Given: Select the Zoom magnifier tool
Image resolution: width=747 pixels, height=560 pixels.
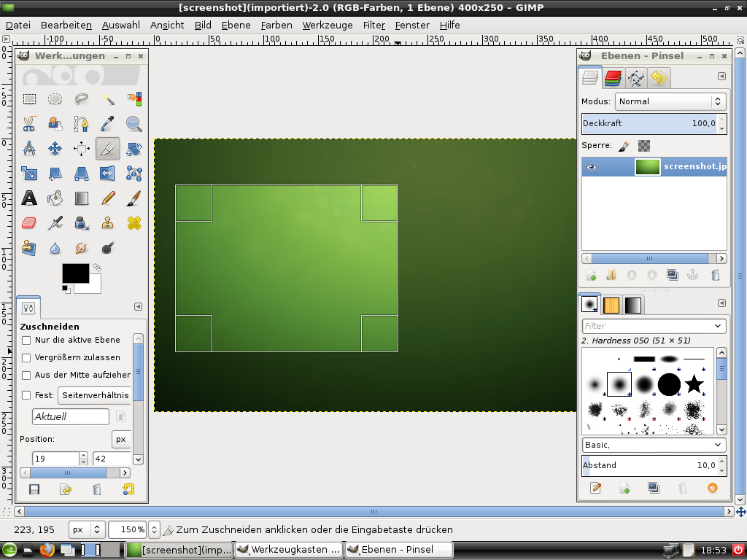Looking at the screenshot, I should point(134,124).
